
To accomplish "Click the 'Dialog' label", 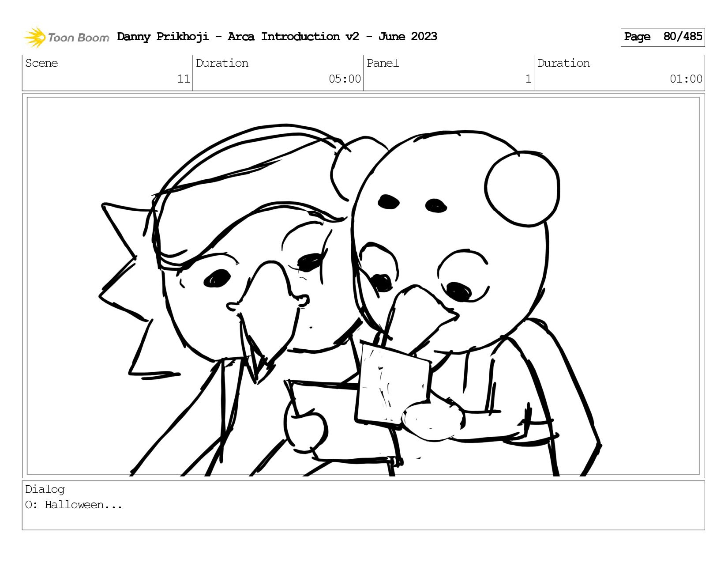I will (45, 489).
